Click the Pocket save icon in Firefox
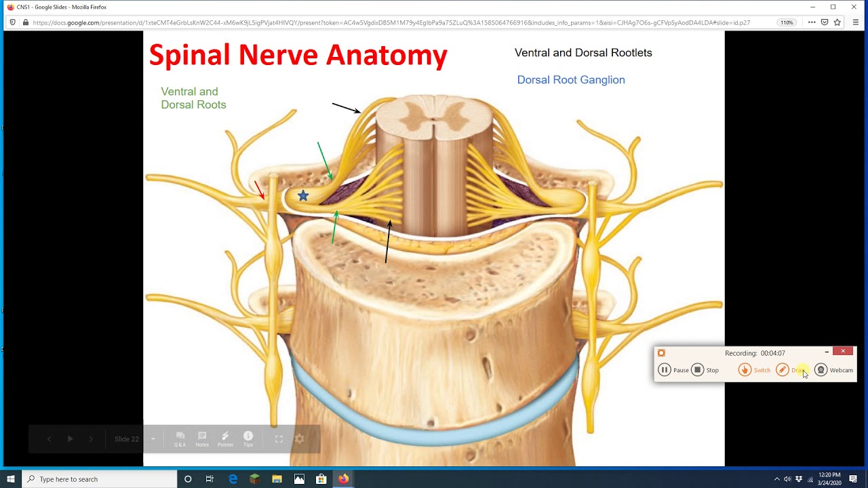This screenshot has width=868, height=488. point(825,22)
